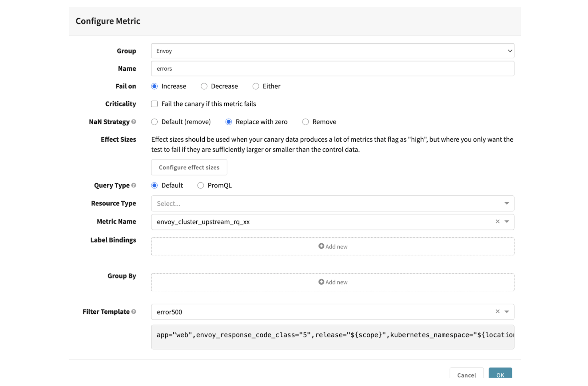Viewport: 588px width, 386px height.
Task: Expand the Metric Name dropdown
Action: [507, 221]
